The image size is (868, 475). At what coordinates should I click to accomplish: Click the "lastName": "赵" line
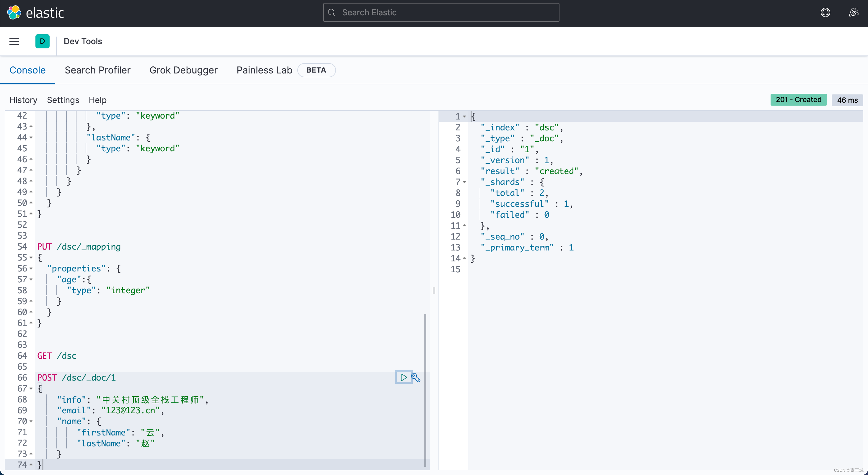(x=115, y=443)
